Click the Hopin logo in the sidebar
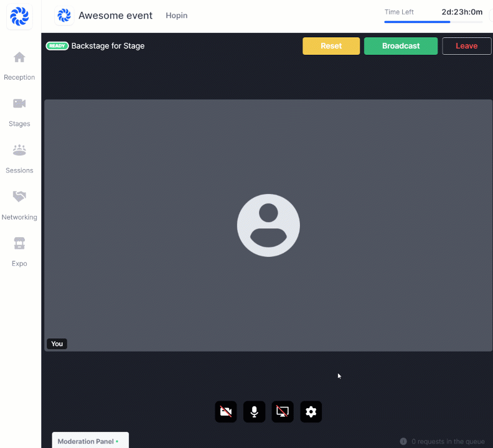This screenshot has width=493, height=448. click(x=19, y=16)
